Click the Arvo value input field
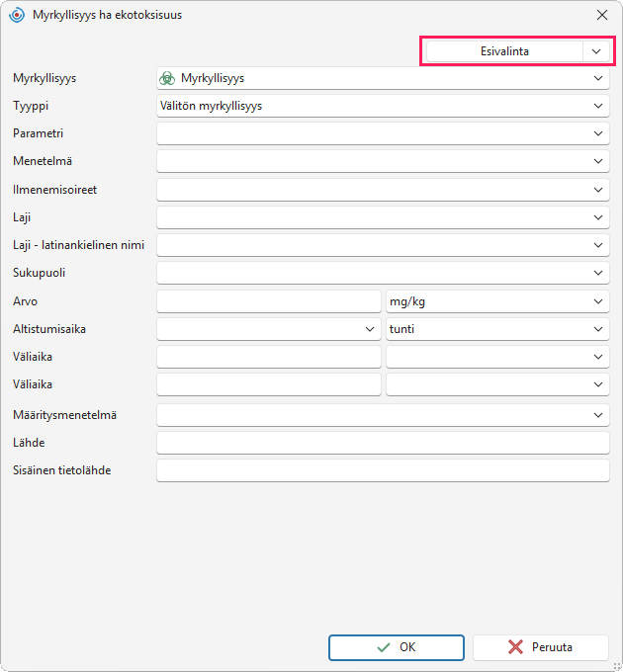This screenshot has height=672, width=623. (x=269, y=301)
